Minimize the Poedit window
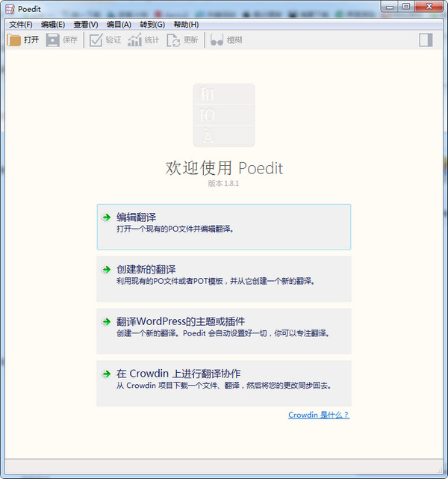 [390, 7]
